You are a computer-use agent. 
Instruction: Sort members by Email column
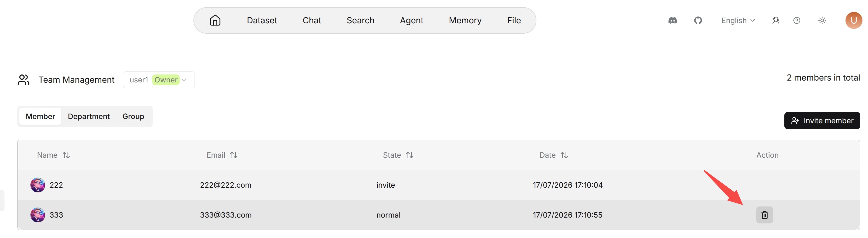tap(233, 155)
